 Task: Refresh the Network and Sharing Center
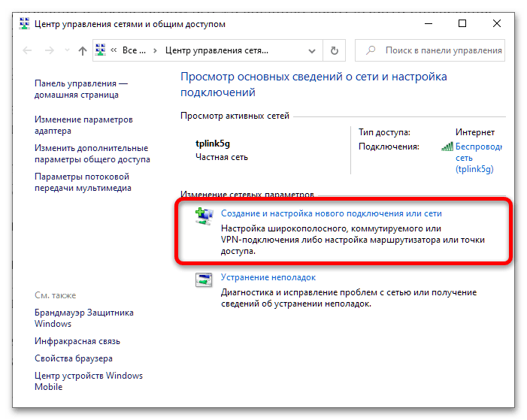334,51
